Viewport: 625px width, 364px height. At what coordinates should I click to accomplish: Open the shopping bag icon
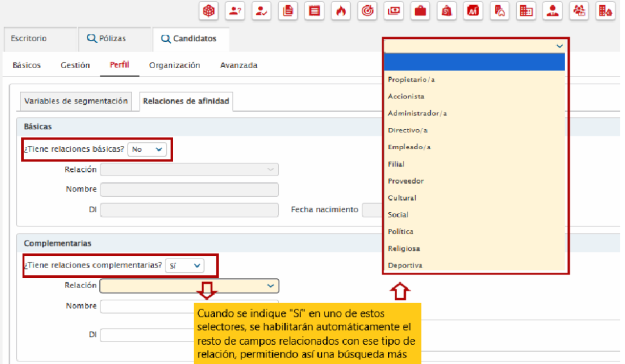click(447, 11)
